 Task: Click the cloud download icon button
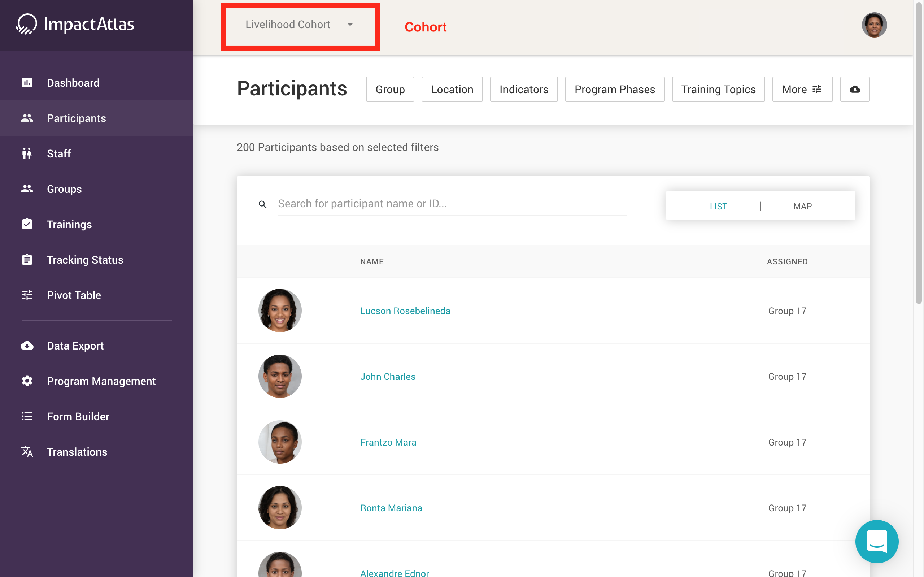point(855,89)
